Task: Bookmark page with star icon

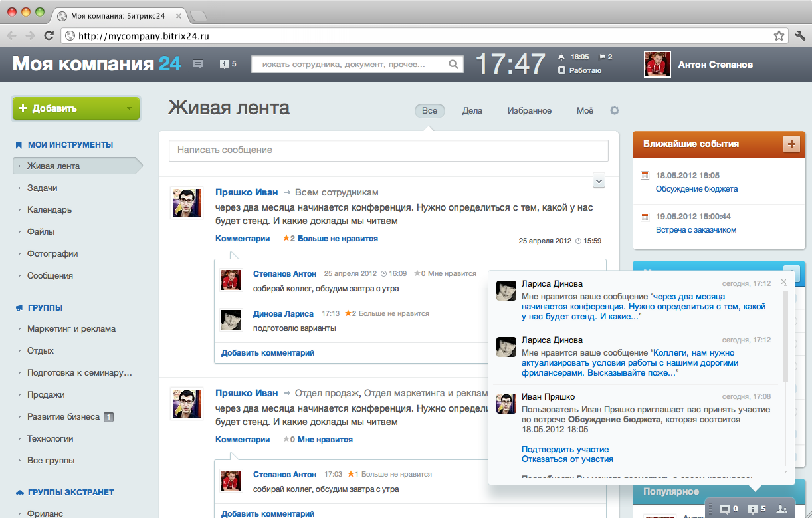Action: 779,36
